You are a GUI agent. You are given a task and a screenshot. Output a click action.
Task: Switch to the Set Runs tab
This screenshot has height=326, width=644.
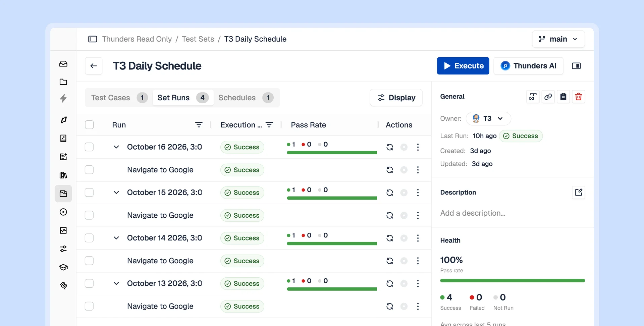(183, 98)
